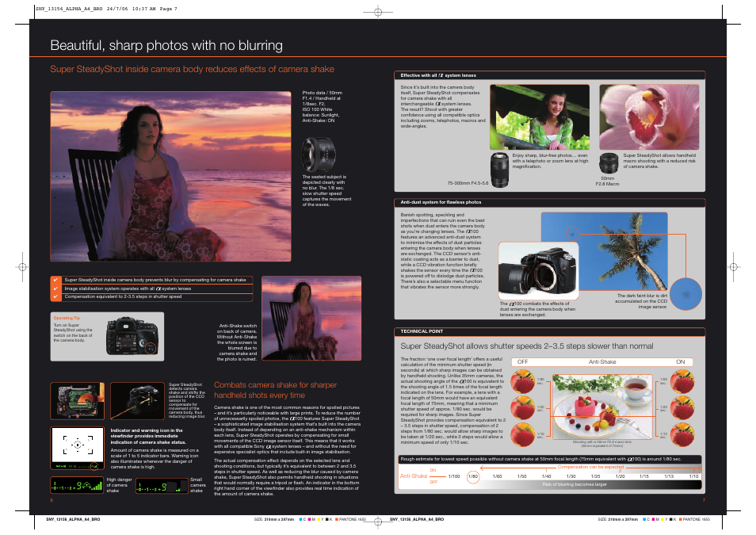
Task: Click the ON-side strawberry labelled 1/10 sec
Action: tap(682, 434)
